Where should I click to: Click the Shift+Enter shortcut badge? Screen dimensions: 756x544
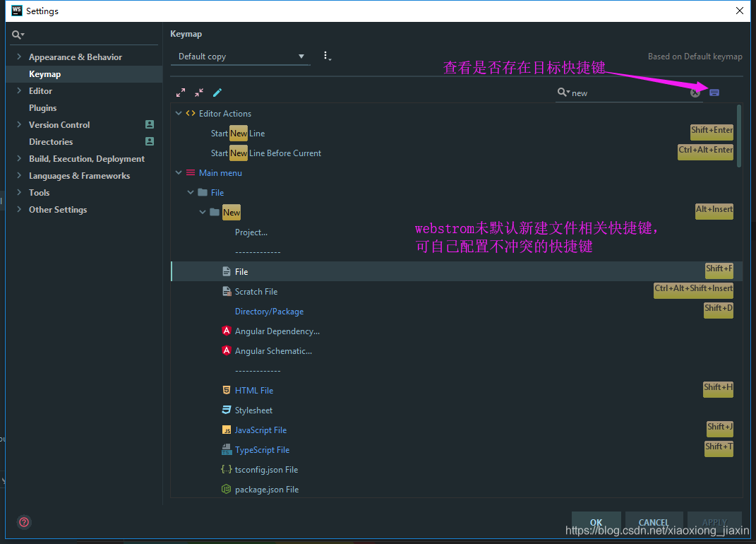point(712,132)
